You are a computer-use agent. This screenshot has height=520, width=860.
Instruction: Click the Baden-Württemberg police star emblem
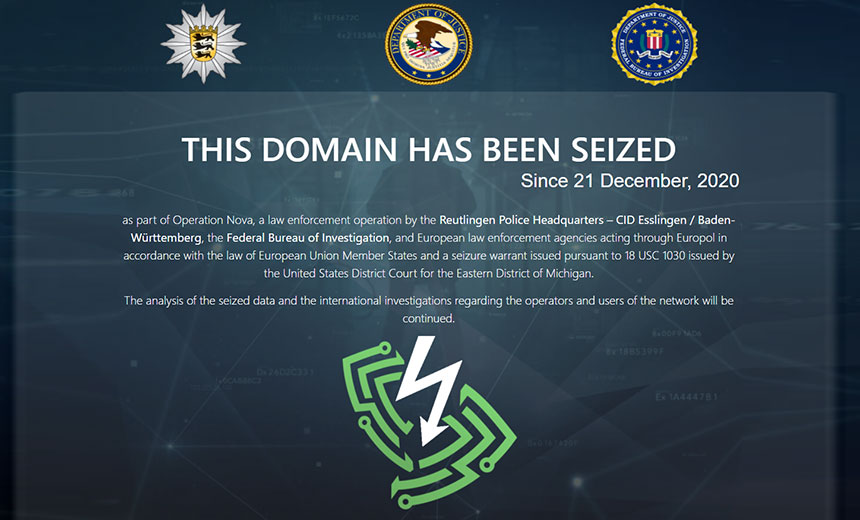click(x=203, y=44)
